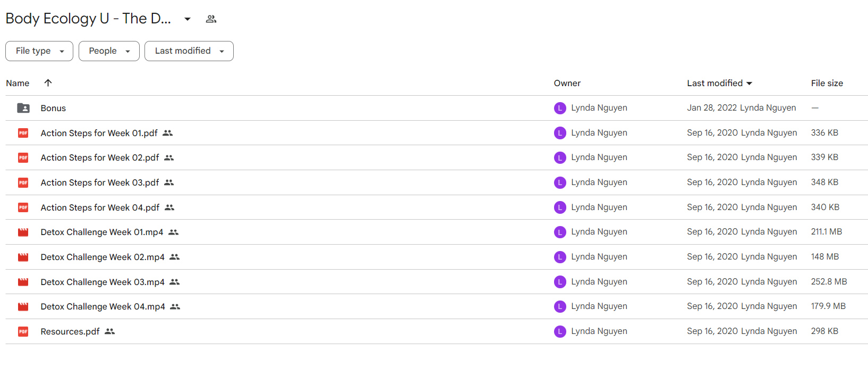Viewport: 868px width, 384px height.
Task: Click the 339 KB file size
Action: point(824,157)
